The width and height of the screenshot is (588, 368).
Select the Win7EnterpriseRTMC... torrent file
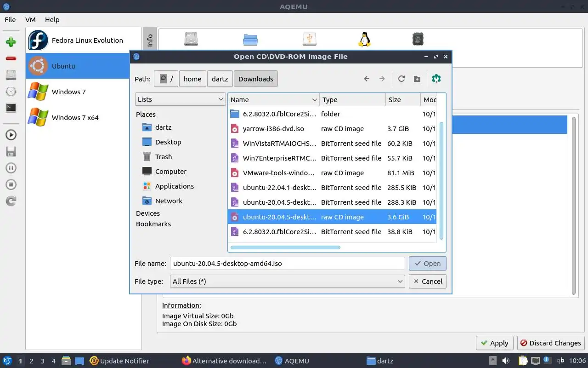point(332,158)
